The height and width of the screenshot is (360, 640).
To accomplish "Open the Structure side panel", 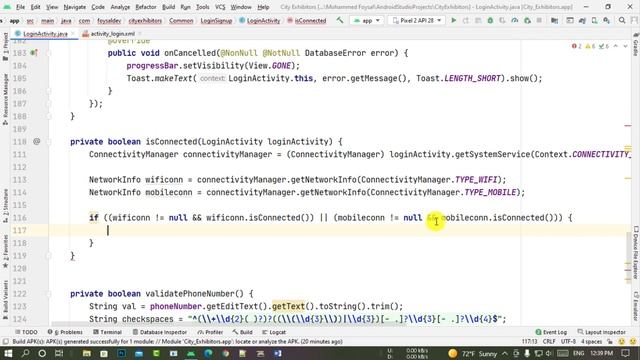I will click(x=5, y=205).
